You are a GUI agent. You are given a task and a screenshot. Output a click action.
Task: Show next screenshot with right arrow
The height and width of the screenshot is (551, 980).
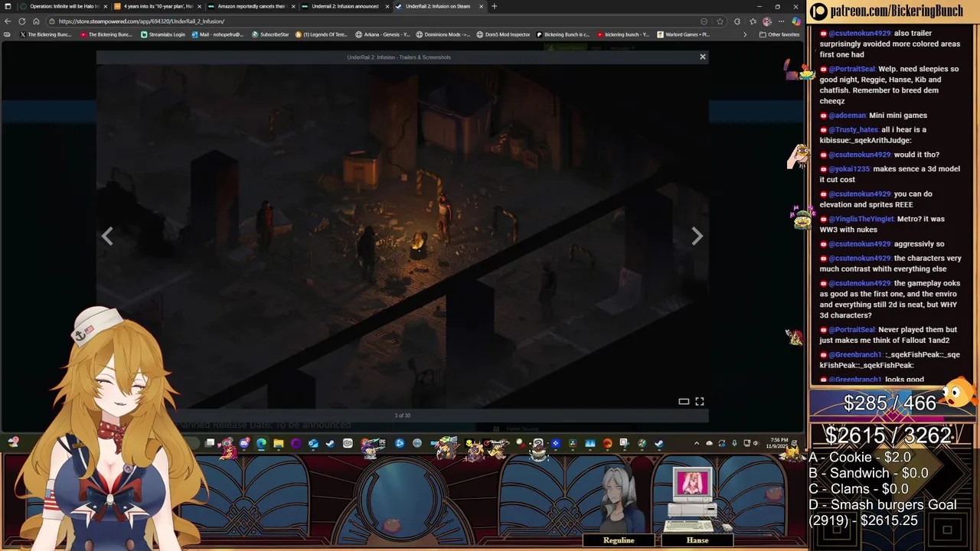697,236
